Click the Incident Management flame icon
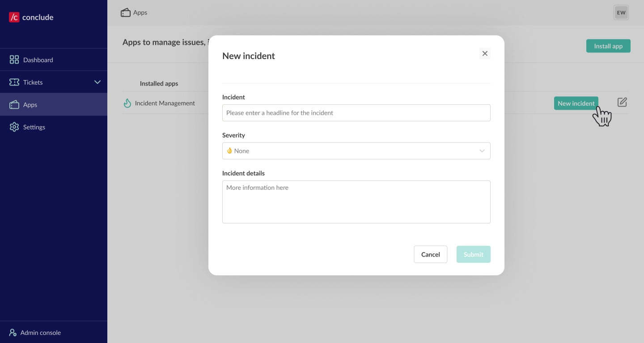 click(x=127, y=103)
